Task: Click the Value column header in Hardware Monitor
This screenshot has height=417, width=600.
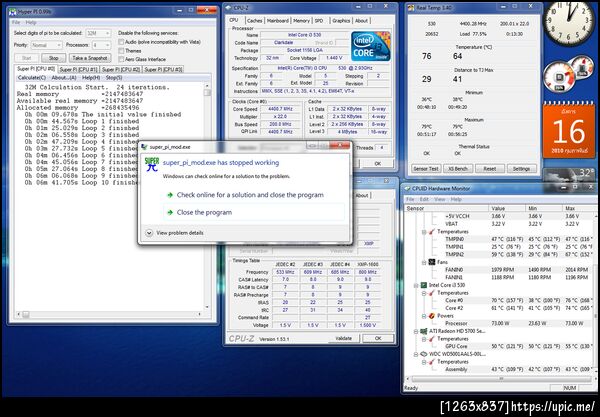Action: point(507,208)
